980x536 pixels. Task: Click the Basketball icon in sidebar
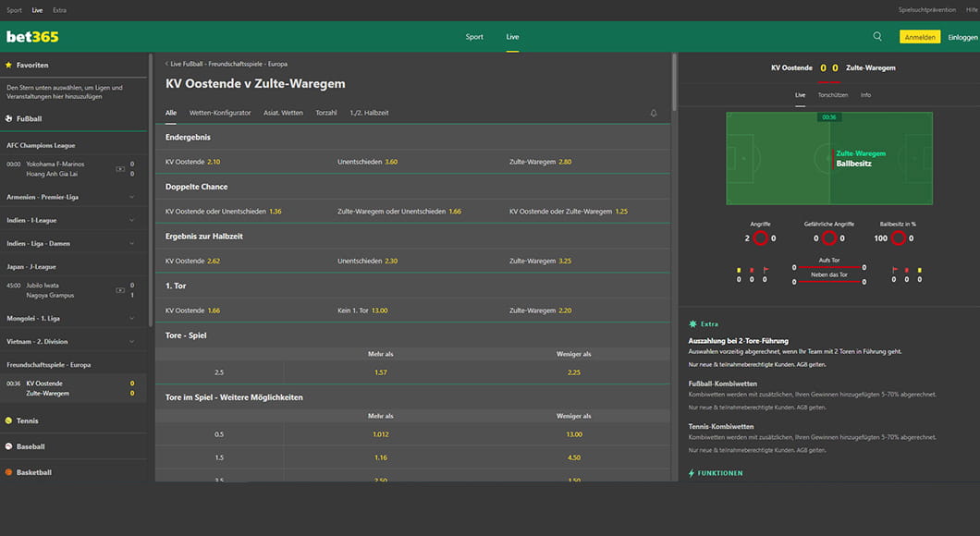coord(8,472)
